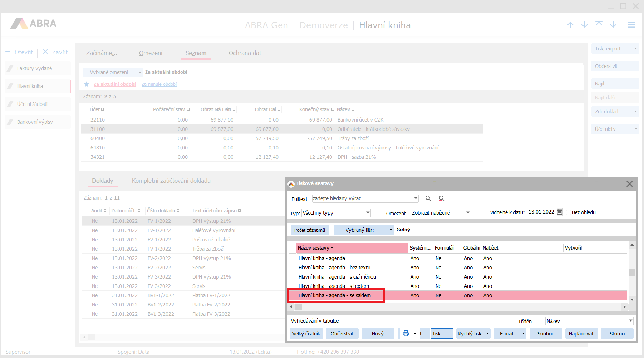Screen dimensions: 644x358
Task: Click the fulltext search magnifier icon
Action: pyautogui.click(x=428, y=198)
